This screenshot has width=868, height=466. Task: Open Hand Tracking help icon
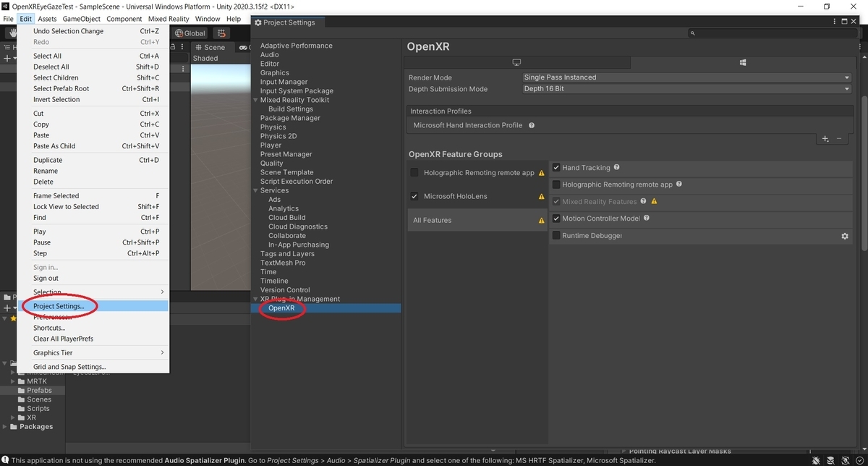pyautogui.click(x=617, y=167)
